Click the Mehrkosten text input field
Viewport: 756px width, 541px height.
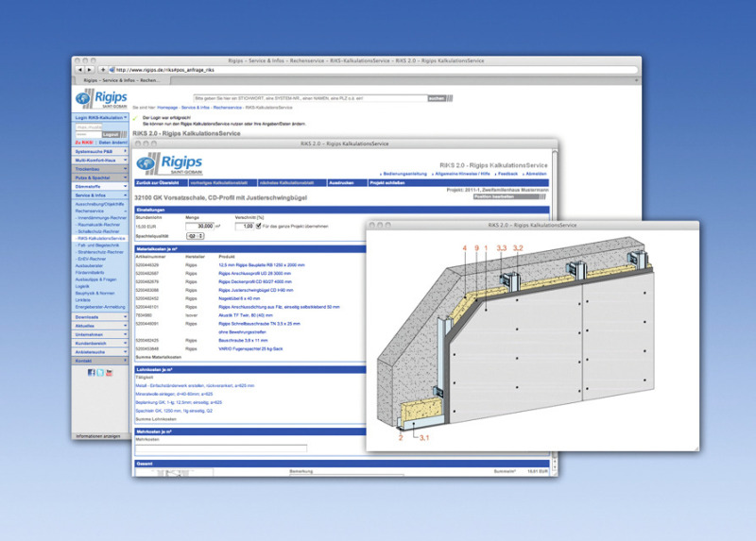pyautogui.click(x=221, y=448)
